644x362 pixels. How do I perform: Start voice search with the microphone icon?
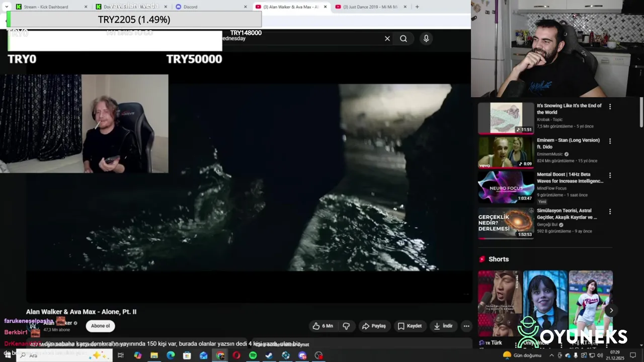point(426,39)
